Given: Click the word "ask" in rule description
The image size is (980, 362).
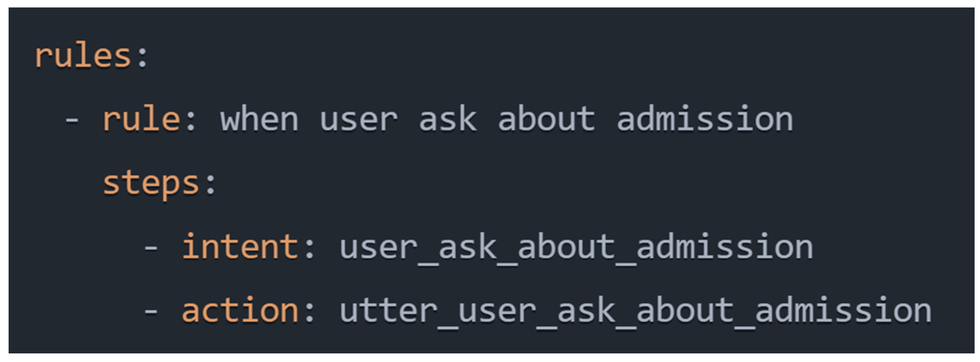Looking at the screenshot, I should (x=447, y=119).
